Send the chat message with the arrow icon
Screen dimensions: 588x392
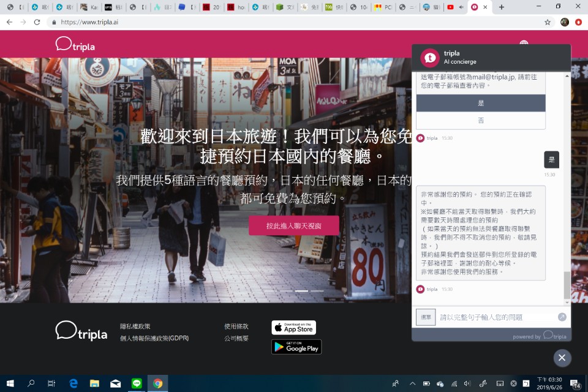pyautogui.click(x=562, y=317)
